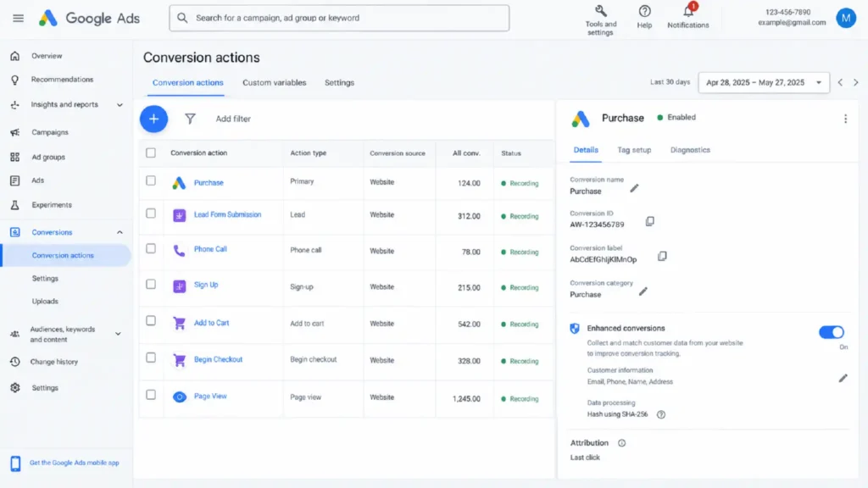Click the Phone Call row handset icon

(179, 251)
